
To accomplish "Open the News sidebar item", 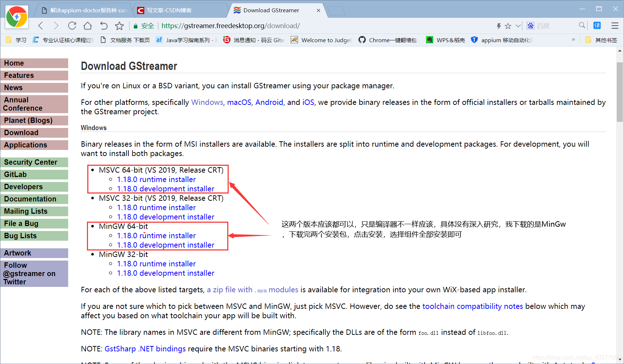I will 34,88.
